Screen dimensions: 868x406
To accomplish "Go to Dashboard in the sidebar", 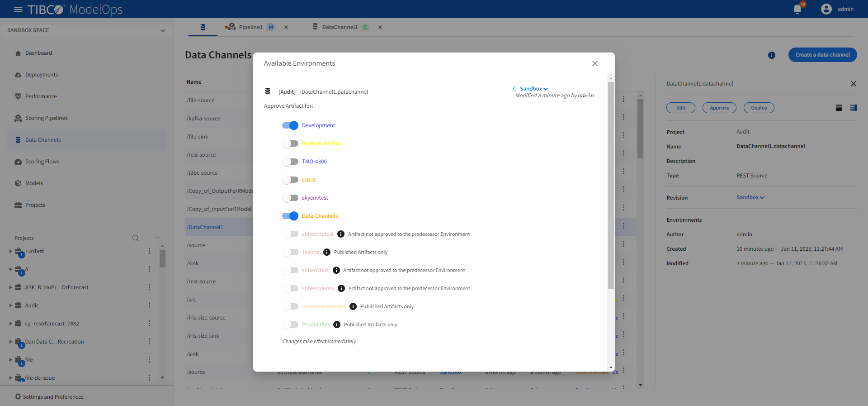I will (x=38, y=53).
